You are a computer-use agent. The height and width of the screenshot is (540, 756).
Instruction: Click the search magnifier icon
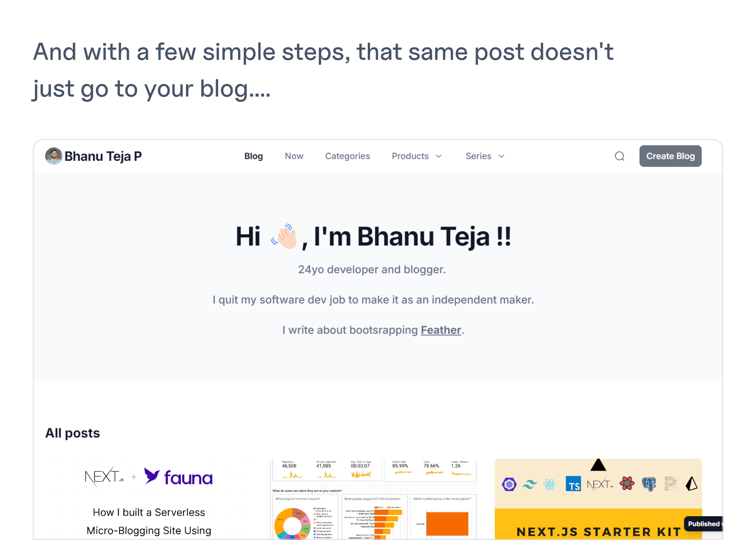coord(619,156)
